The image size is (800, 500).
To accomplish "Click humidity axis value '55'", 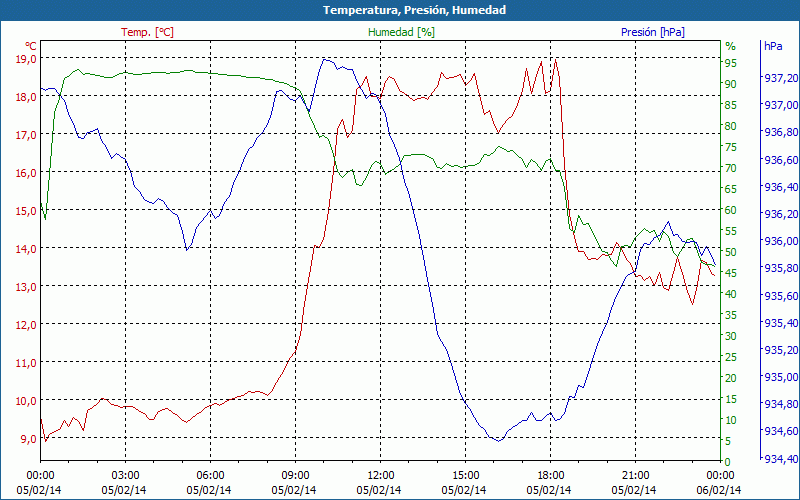I will (731, 231).
